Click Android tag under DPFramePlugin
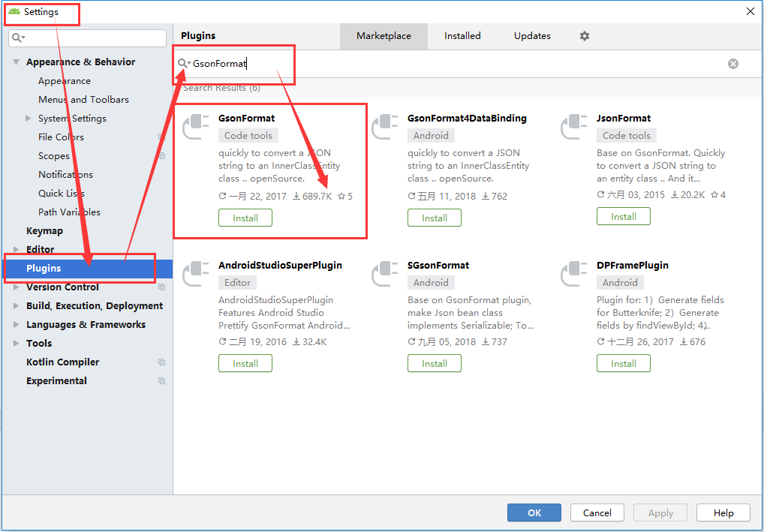 tap(620, 283)
